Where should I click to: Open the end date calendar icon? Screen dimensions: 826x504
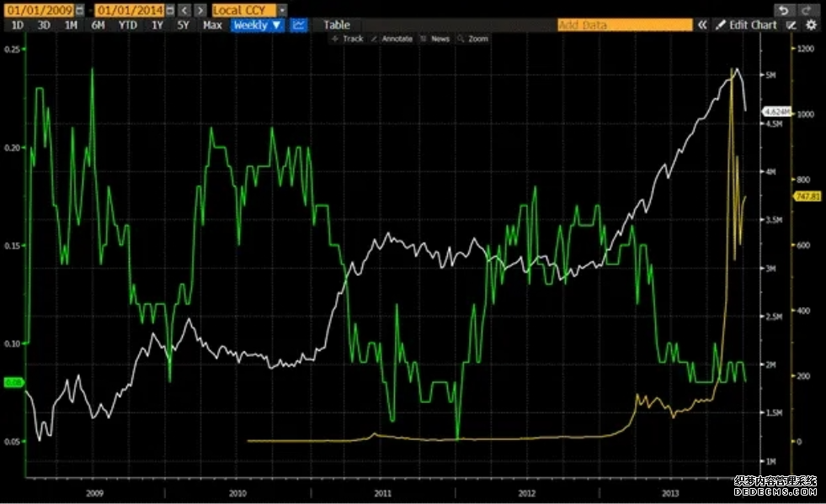tap(169, 10)
